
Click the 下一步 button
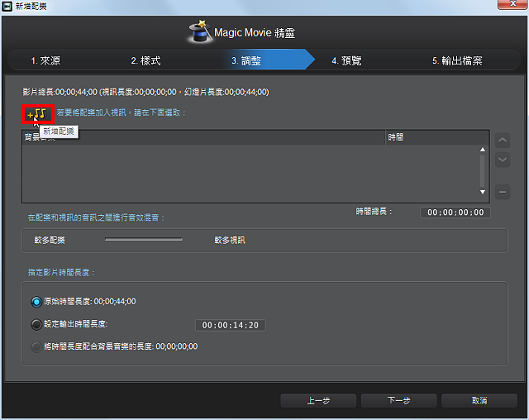398,400
